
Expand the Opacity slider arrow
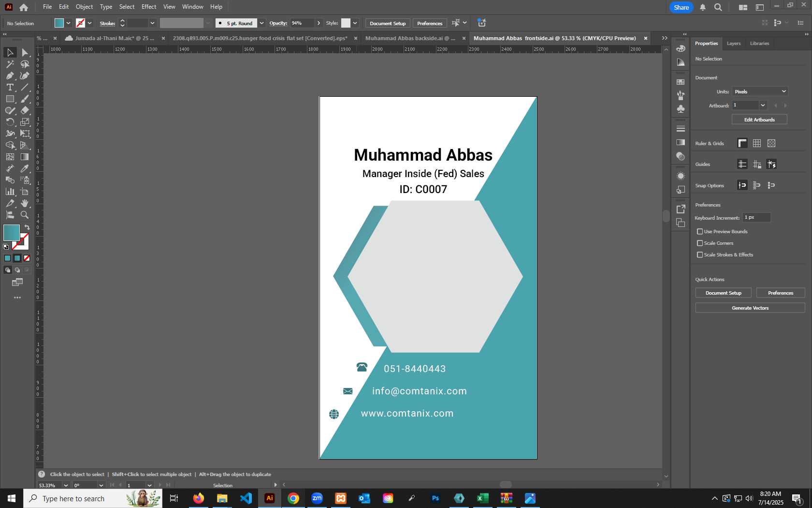(319, 23)
